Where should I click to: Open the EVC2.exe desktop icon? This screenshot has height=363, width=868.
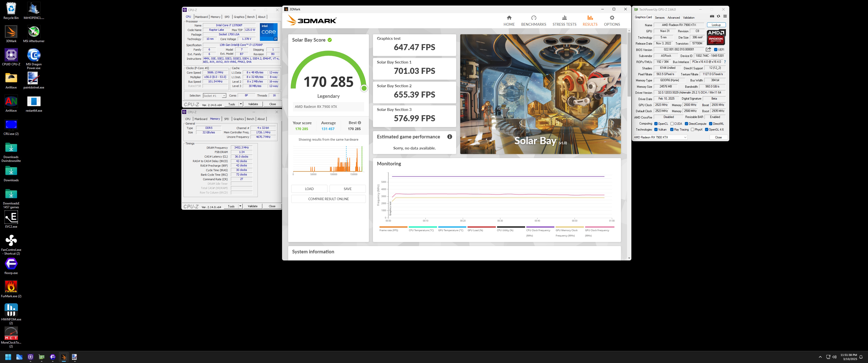pos(11,220)
